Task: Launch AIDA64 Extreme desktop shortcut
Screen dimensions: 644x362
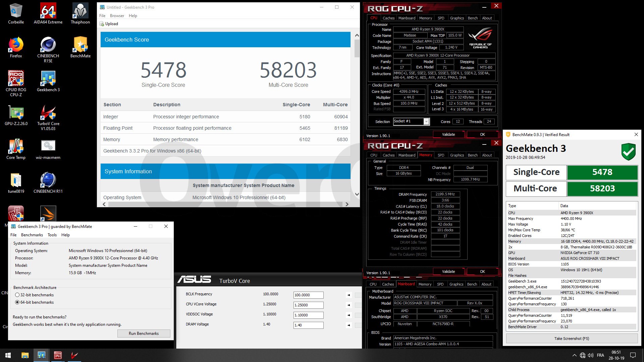Action: pos(48,14)
